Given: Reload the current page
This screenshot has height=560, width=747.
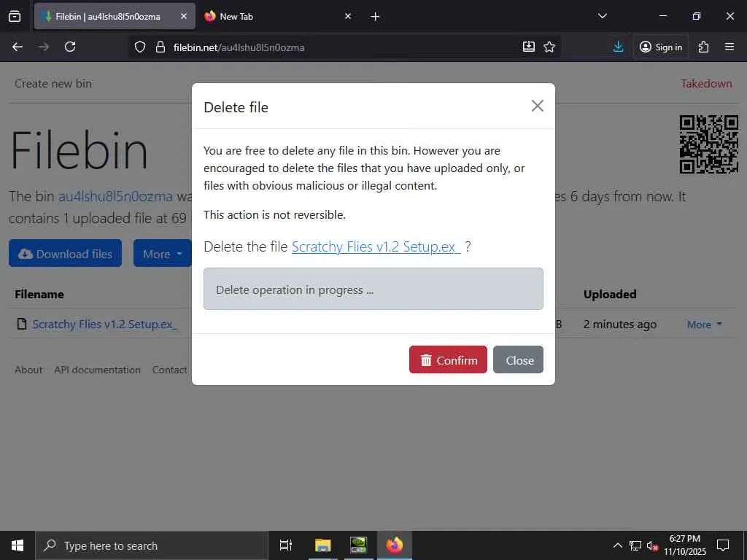Looking at the screenshot, I should 70,47.
